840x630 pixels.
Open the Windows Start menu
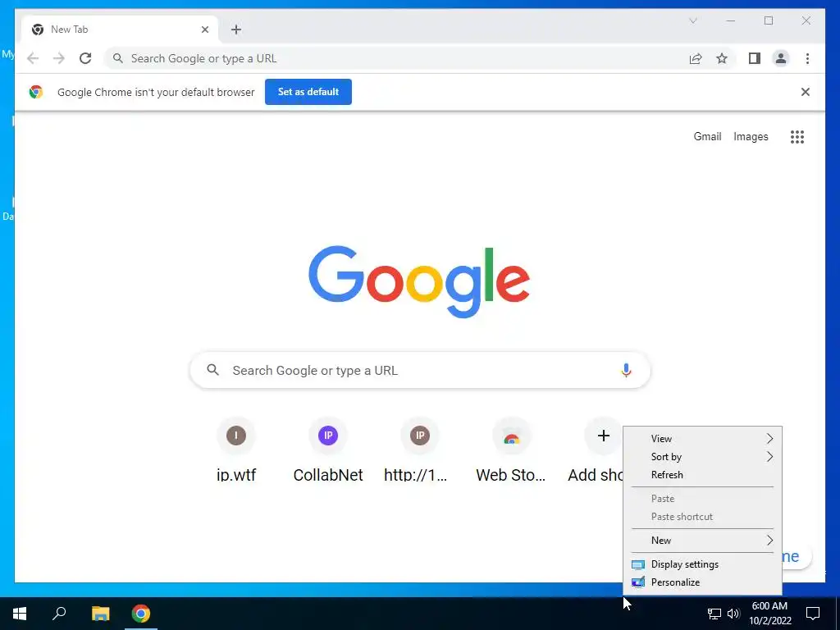[20, 614]
